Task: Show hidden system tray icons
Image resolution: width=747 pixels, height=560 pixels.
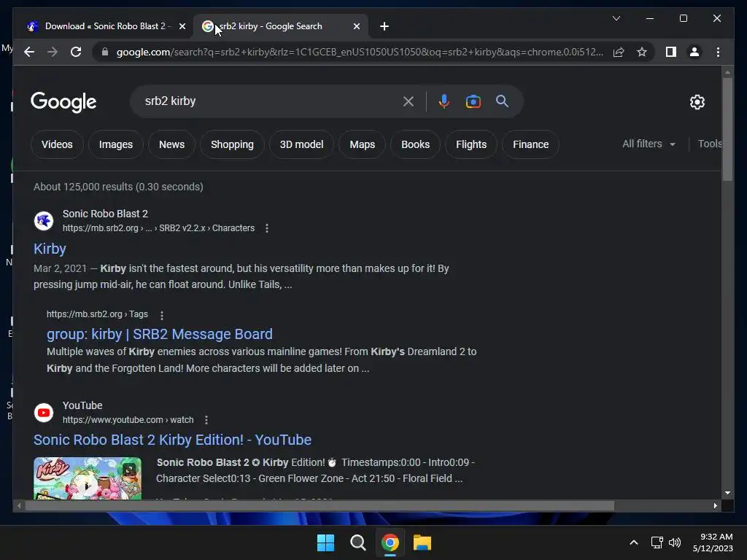Action: coord(634,542)
